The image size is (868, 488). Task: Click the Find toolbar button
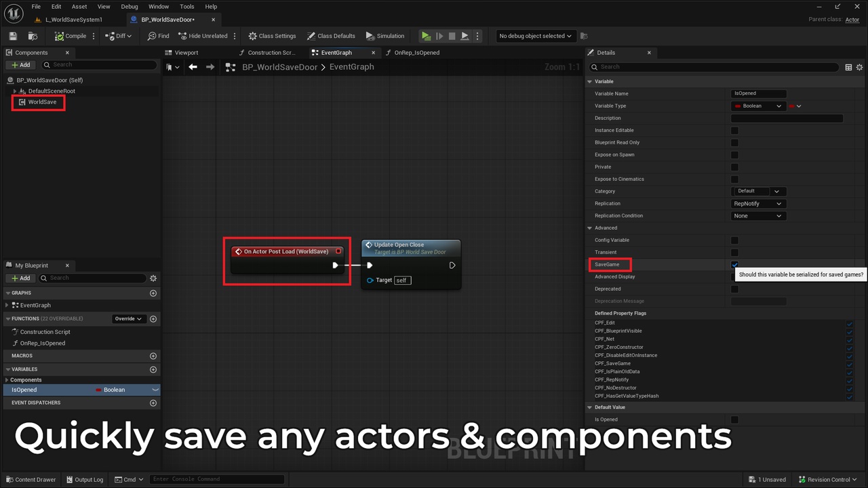(159, 36)
